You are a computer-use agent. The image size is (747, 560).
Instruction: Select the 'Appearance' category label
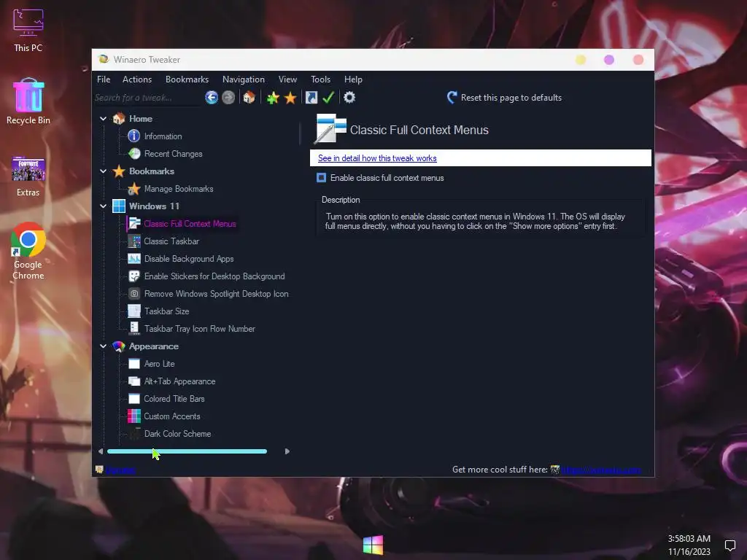click(153, 346)
